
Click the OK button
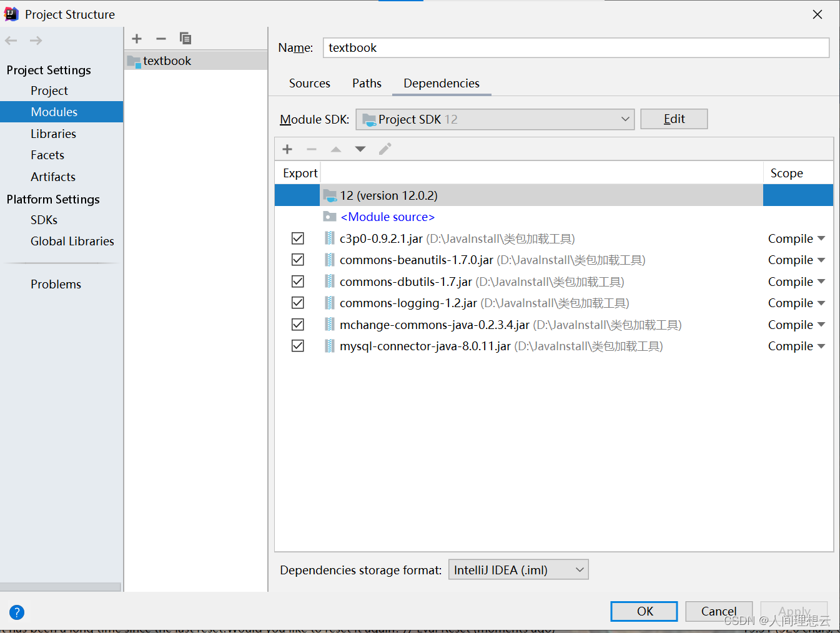point(644,611)
